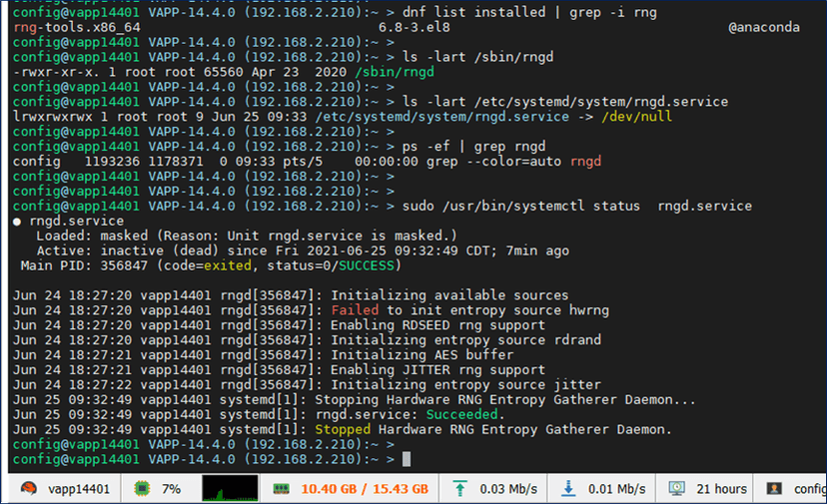Image resolution: width=827 pixels, height=504 pixels.
Task: Click the terminal cursor at the last prompt
Action: [407, 458]
